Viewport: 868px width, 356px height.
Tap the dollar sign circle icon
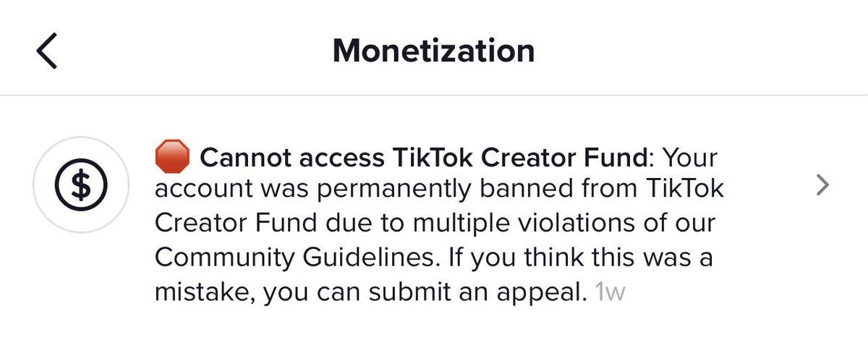[x=82, y=185]
